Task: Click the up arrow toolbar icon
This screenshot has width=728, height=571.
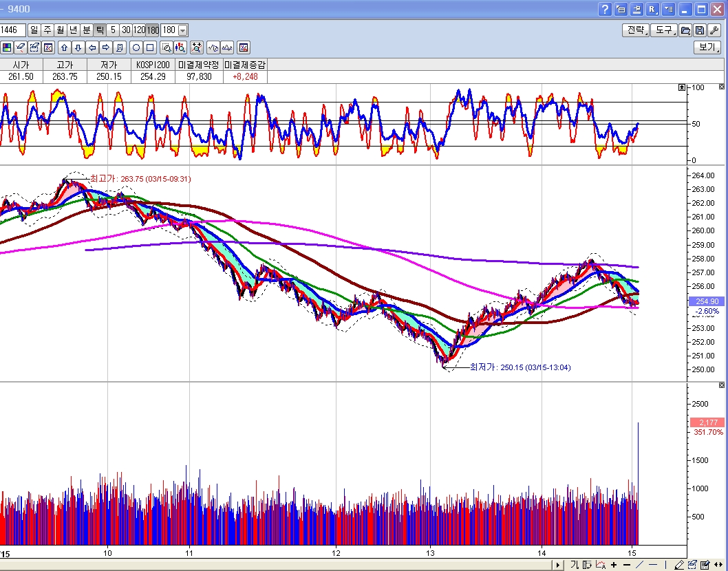Action: click(x=64, y=47)
